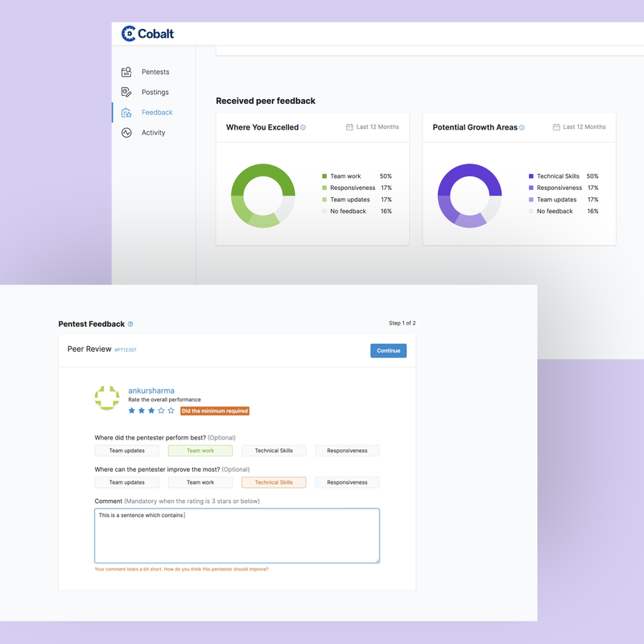This screenshot has width=644, height=644.
Task: Open Feedback in the sidebar
Action: coord(157,113)
